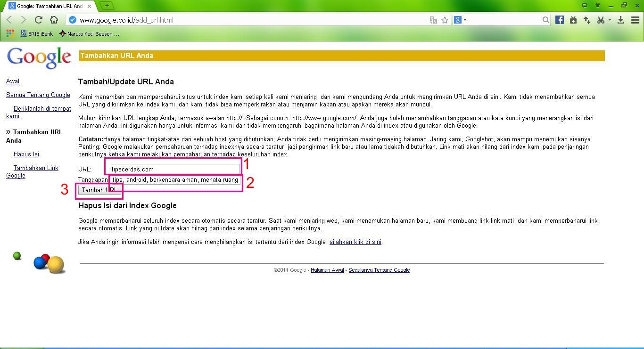The height and width of the screenshot is (349, 644).
Task: Click the magnifier search icon
Action: (x=545, y=20)
